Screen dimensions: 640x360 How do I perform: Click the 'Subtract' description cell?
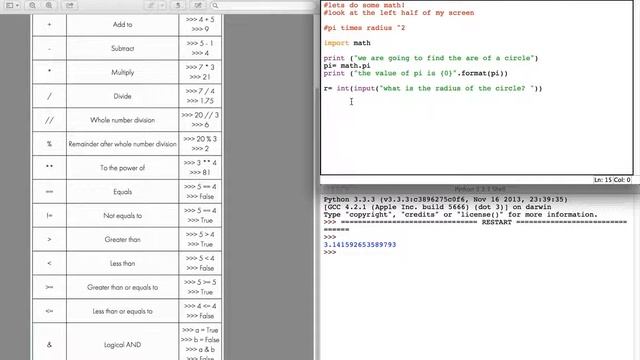tap(122, 48)
